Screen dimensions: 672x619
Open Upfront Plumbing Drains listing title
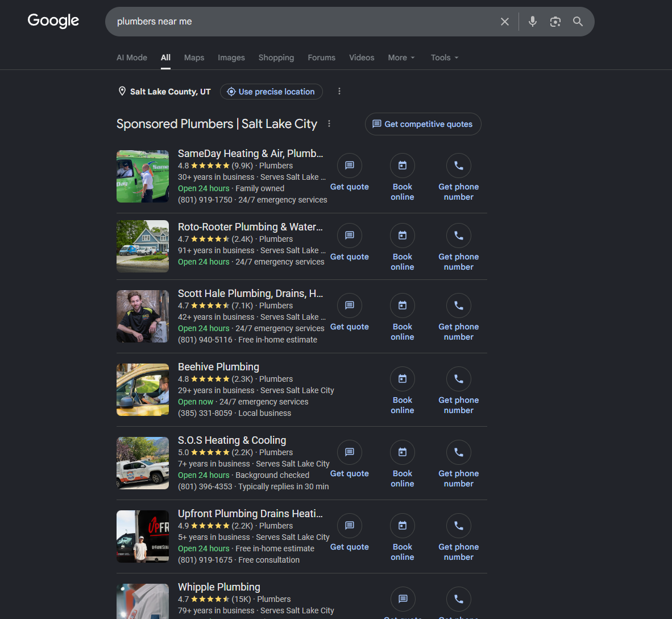250,514
